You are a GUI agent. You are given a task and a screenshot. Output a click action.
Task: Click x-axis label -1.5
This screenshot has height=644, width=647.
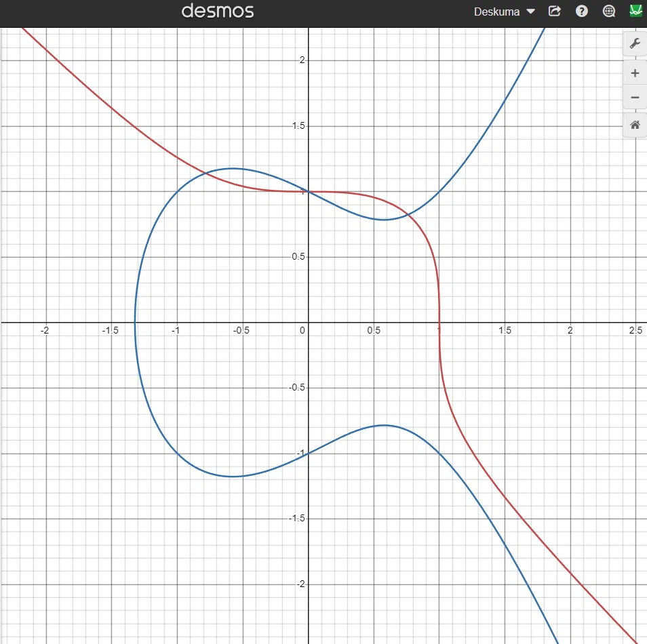point(110,330)
